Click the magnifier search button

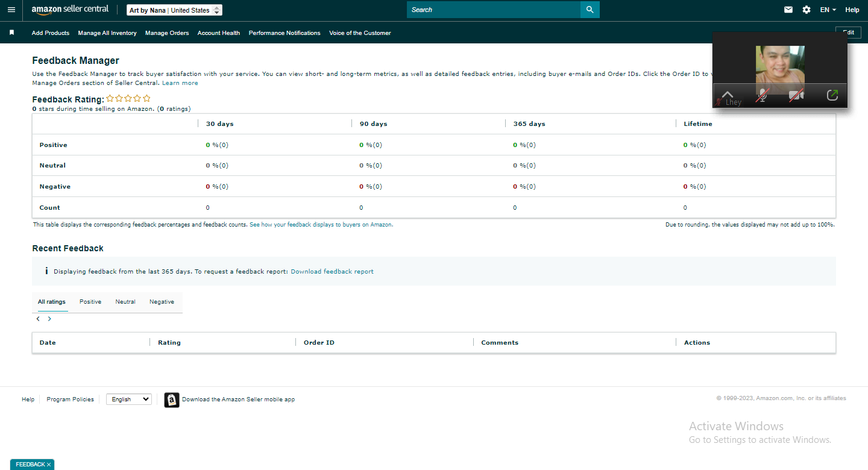tap(590, 10)
